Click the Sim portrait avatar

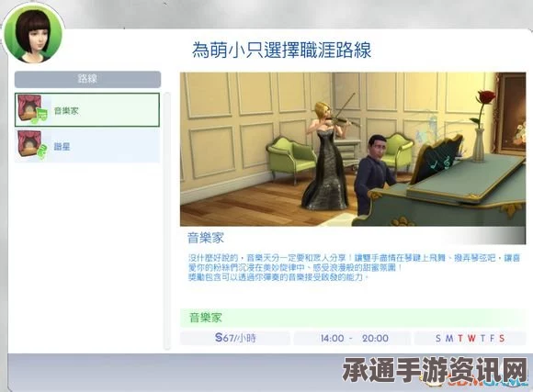pyautogui.click(x=34, y=34)
